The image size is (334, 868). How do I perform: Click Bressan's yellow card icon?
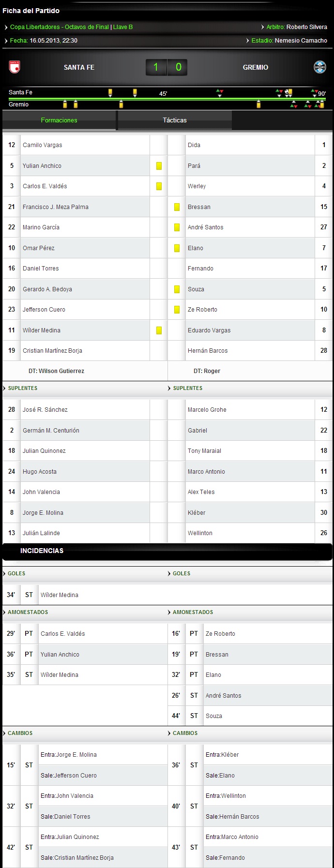177,207
